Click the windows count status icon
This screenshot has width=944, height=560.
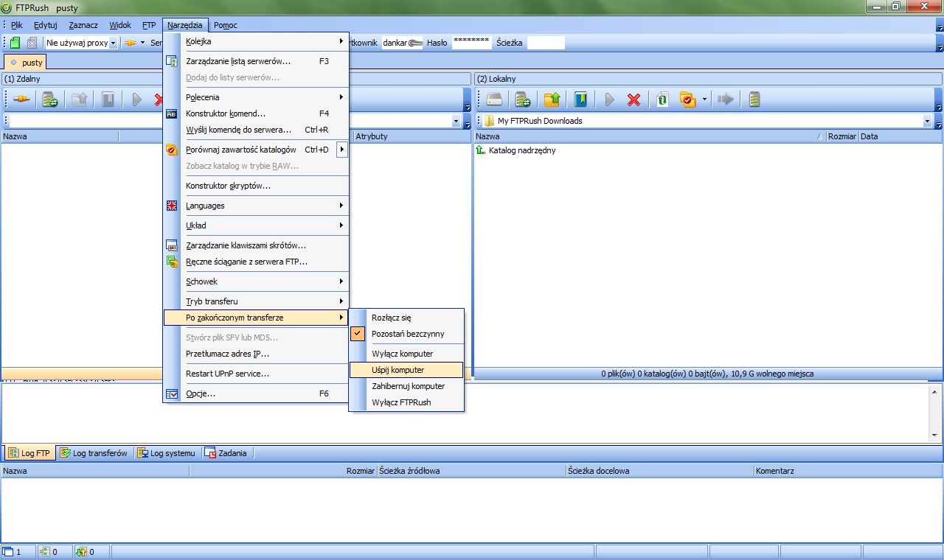pyautogui.click(x=8, y=551)
